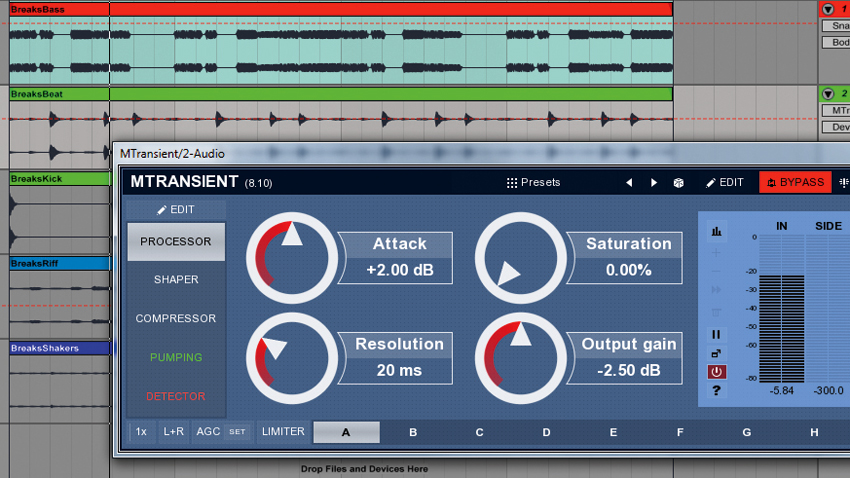
Task: Toggle the red BYPASS button
Action: point(795,183)
